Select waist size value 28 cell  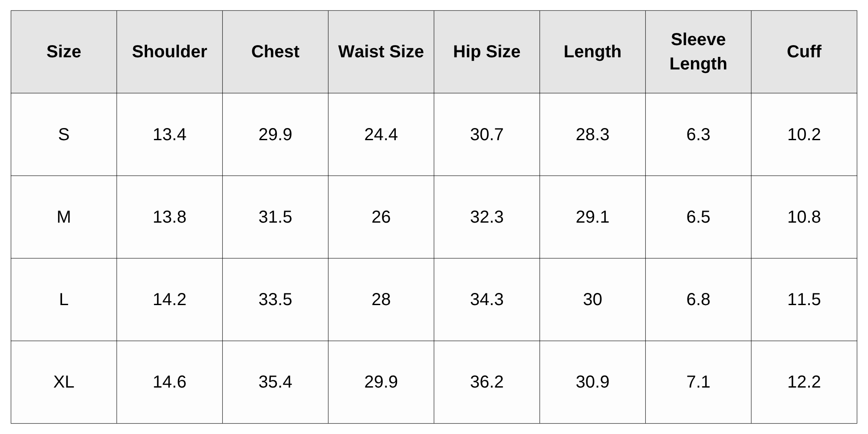tap(381, 299)
